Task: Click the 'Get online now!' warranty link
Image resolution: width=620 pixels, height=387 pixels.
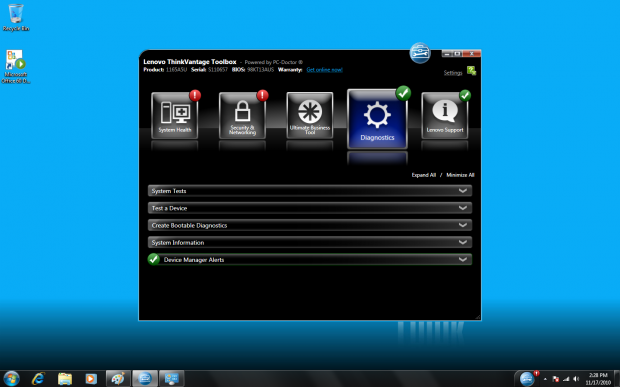Action: point(325,70)
